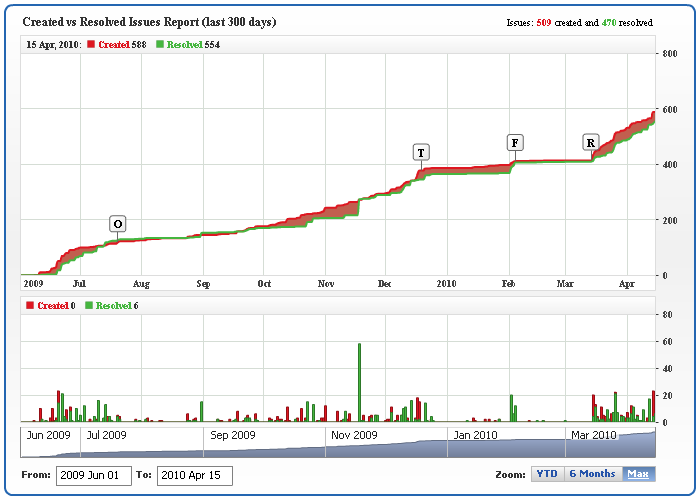Screen dimensions: 700x500
Task: Click the R event marker on chart
Action: [x=591, y=143]
